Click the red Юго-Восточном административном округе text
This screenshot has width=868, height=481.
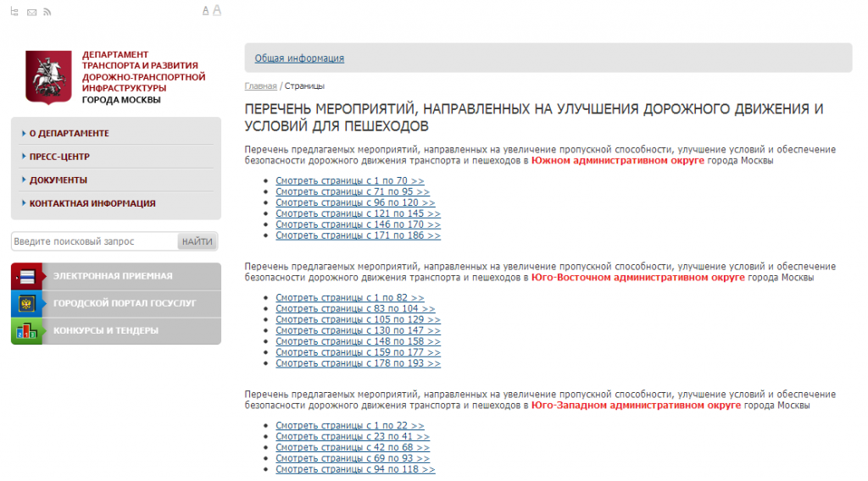pos(637,278)
